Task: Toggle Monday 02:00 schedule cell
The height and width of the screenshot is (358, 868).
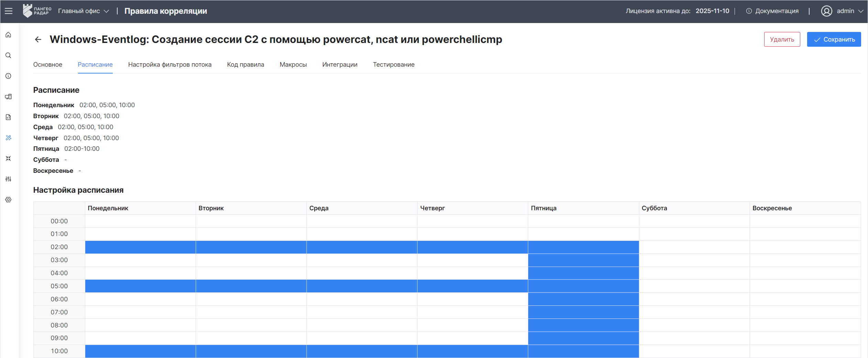Action: point(140,247)
